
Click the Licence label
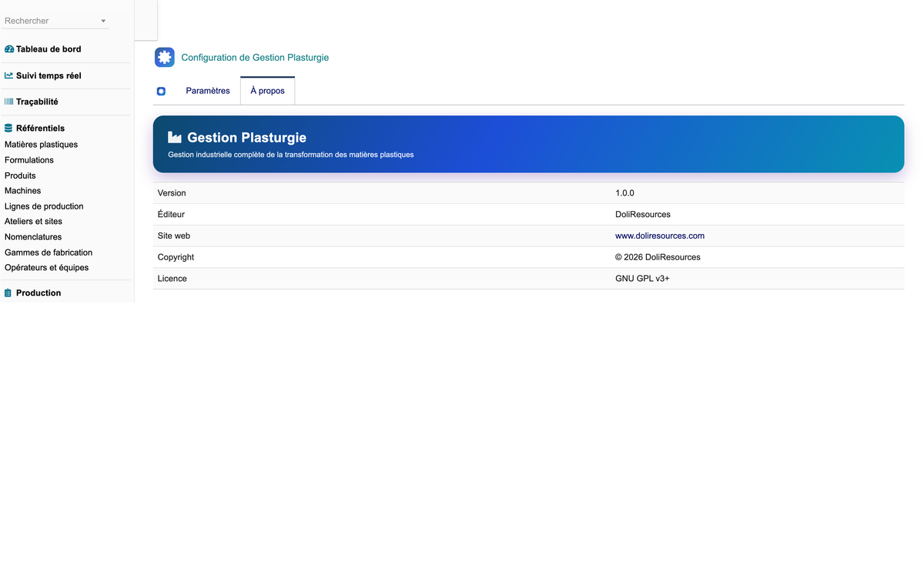tap(172, 279)
